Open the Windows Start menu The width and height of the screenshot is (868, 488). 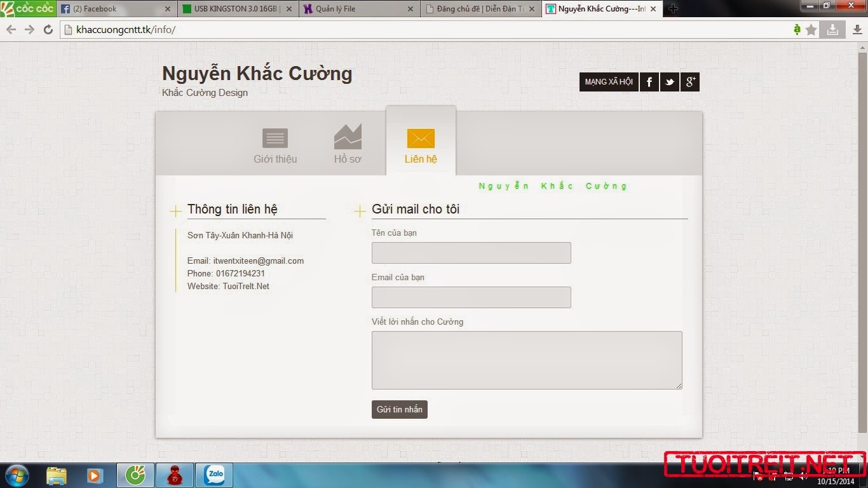tap(17, 475)
